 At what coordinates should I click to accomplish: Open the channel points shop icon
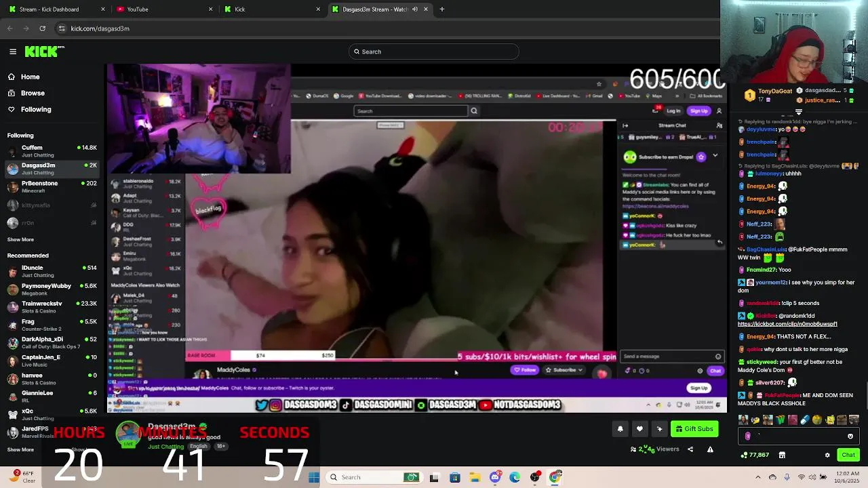[x=782, y=455]
